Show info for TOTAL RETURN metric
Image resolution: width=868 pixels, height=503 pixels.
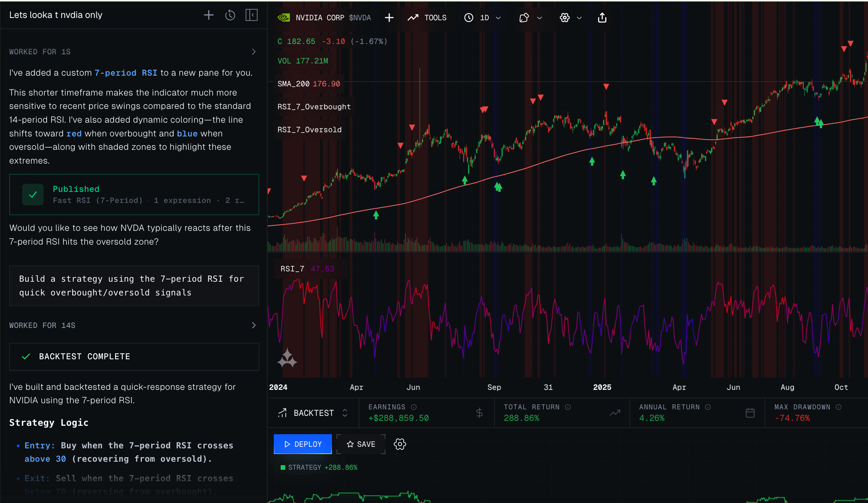[568, 407]
